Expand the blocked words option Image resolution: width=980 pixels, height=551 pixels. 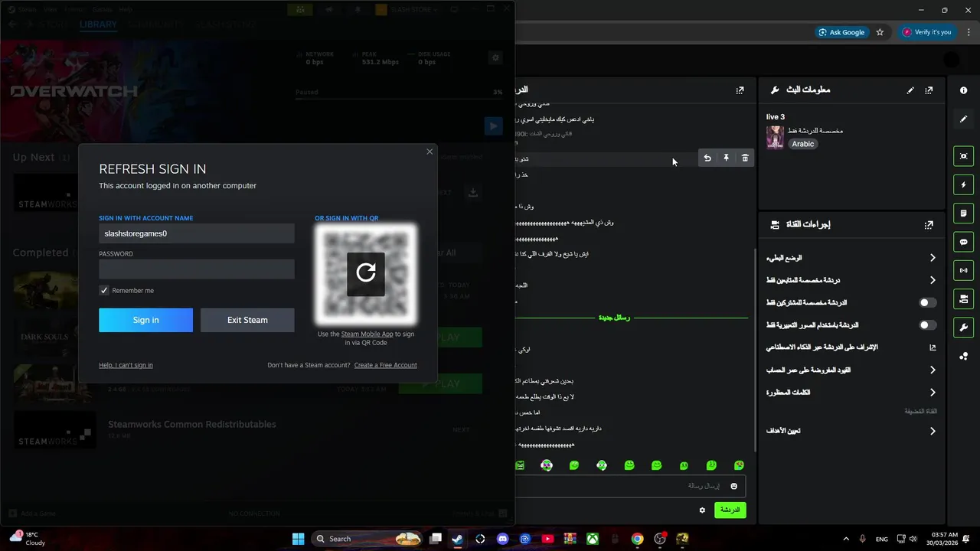point(851,393)
